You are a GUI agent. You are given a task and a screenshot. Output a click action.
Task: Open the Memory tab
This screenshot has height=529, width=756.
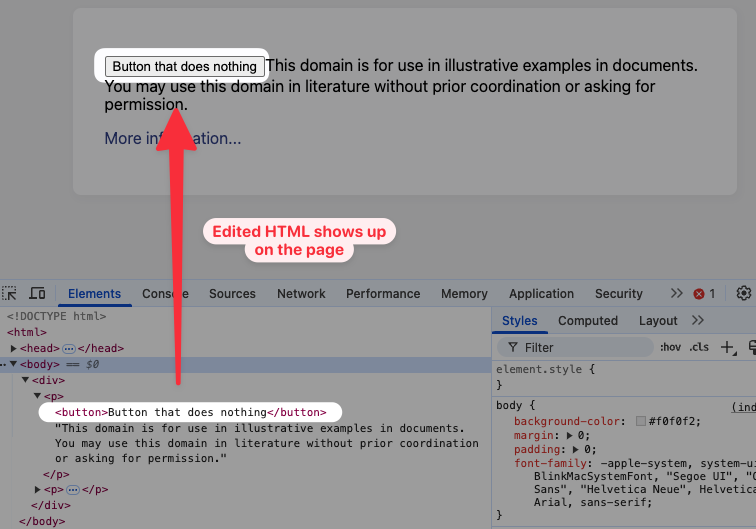[464, 294]
